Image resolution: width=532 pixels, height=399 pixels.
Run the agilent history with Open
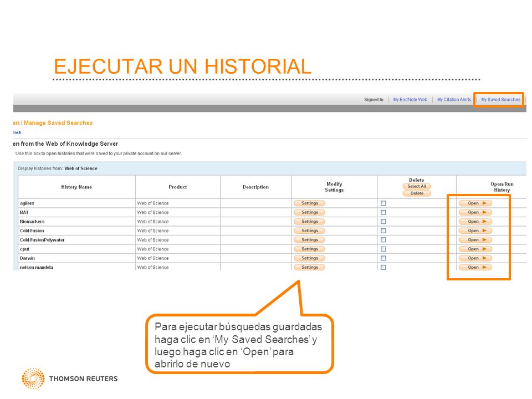coord(475,203)
